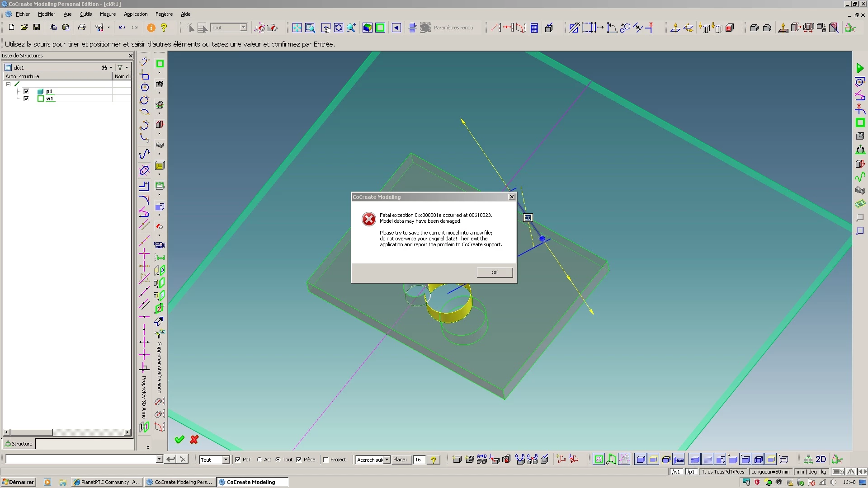Click OK in the fatal exception dialog
868x488 pixels.
tap(495, 272)
